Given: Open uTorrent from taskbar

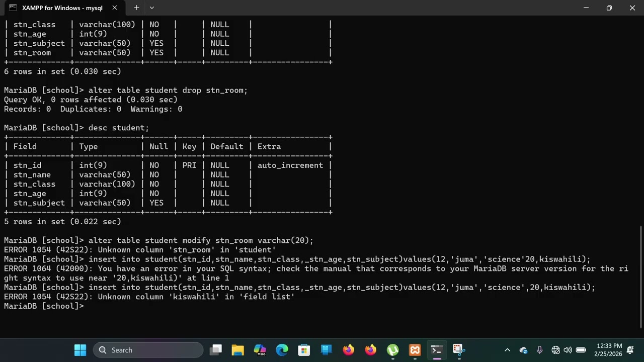Looking at the screenshot, I should pyautogui.click(x=392, y=350).
